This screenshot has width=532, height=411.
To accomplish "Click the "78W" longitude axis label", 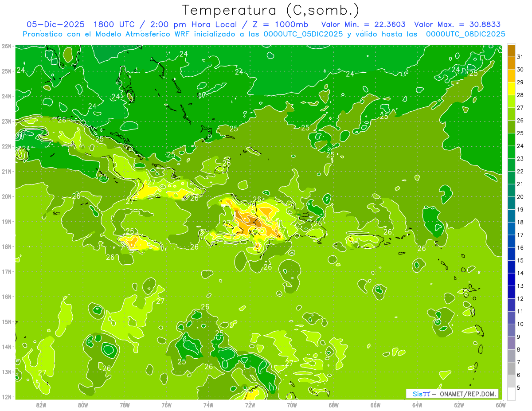I will [x=125, y=405].
